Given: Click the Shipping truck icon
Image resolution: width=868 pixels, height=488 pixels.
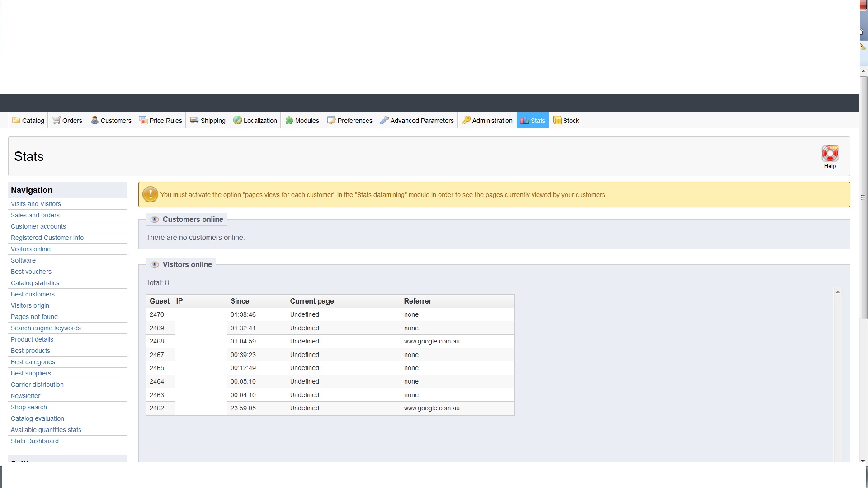Looking at the screenshot, I should pos(194,120).
